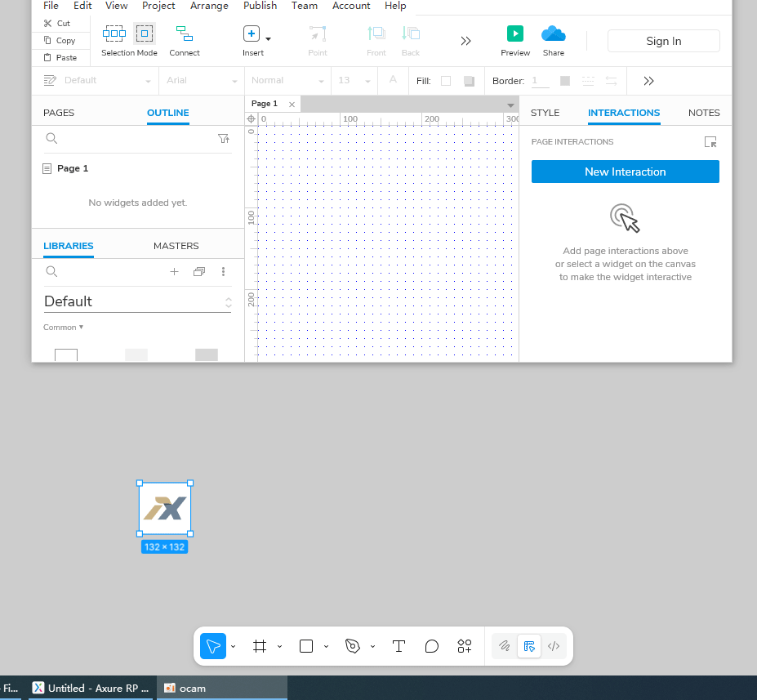The image size is (757, 700).
Task: Open the Insert dropdown arrow
Action: point(268,38)
